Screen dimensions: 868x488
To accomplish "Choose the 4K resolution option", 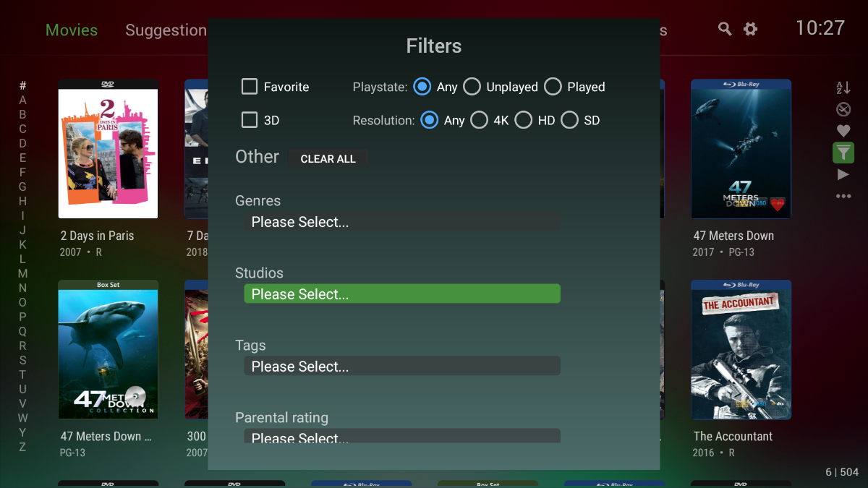I will pyautogui.click(x=479, y=120).
